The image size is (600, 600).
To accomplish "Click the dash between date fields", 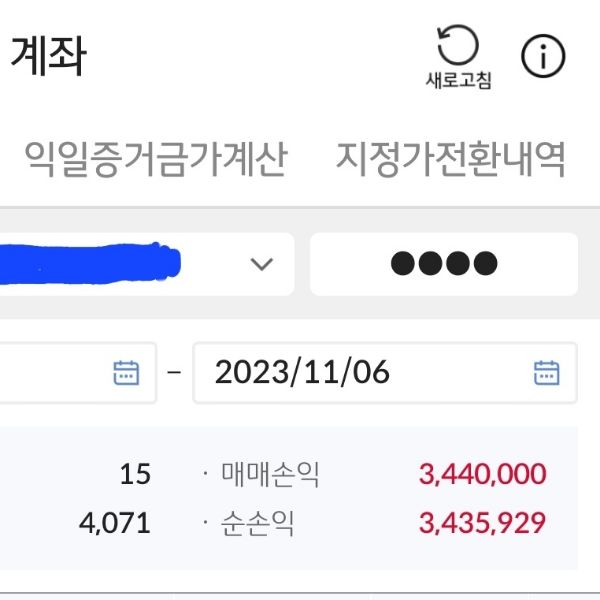I will [x=175, y=373].
